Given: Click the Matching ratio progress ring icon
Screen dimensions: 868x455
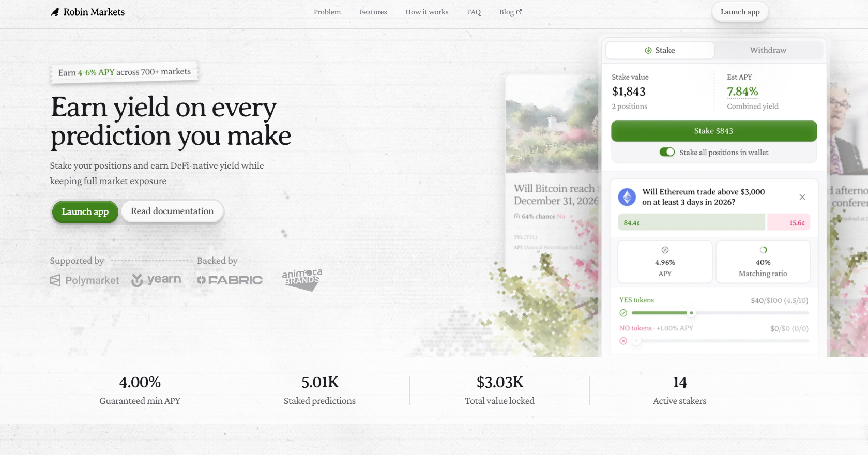Looking at the screenshot, I should 763,250.
